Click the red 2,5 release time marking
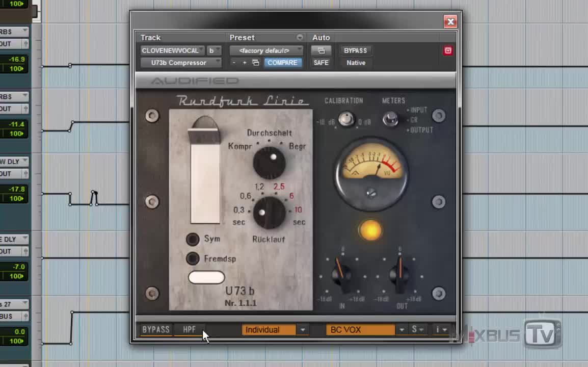 279,187
